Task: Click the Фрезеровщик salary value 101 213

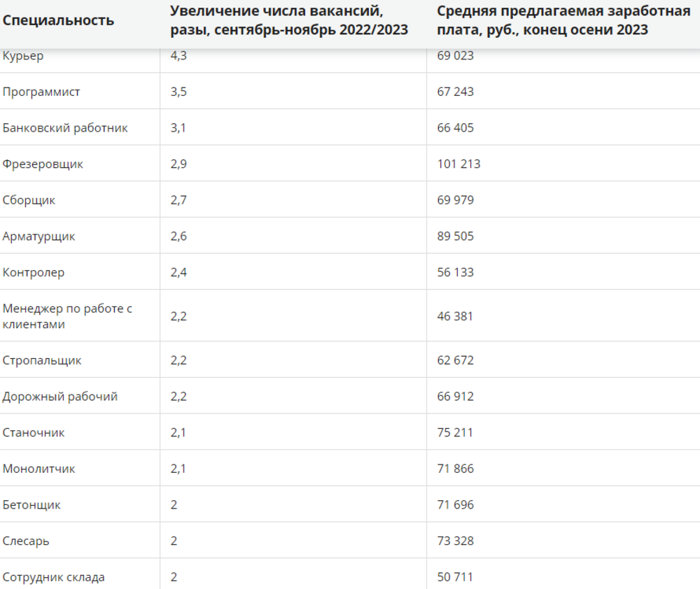Action: pos(458,164)
